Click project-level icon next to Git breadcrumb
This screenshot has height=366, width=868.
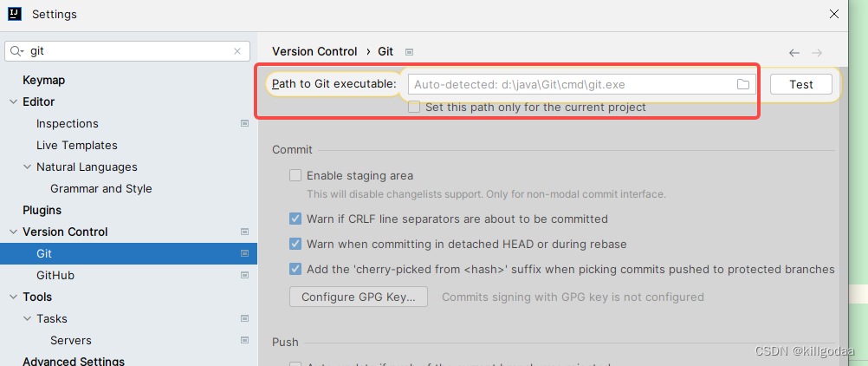click(409, 52)
